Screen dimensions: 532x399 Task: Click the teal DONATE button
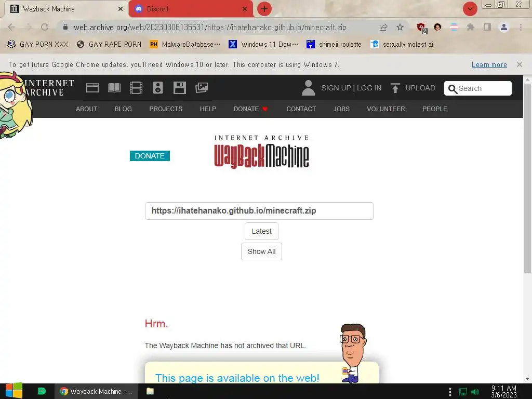150,156
